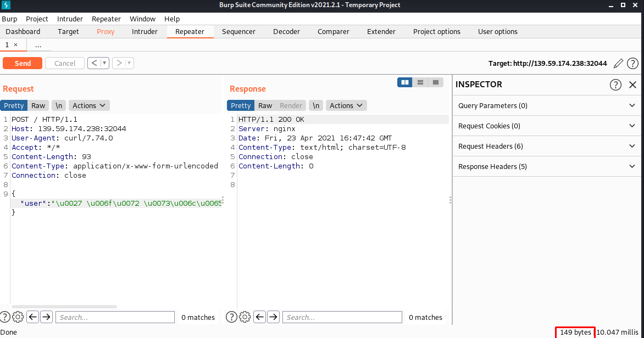Click the Cancel button
The image size is (644, 338).
coord(65,63)
